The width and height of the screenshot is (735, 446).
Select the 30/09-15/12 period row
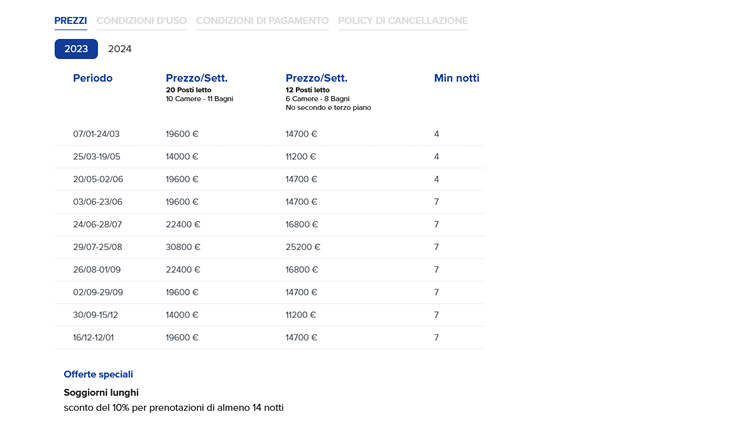(x=270, y=315)
